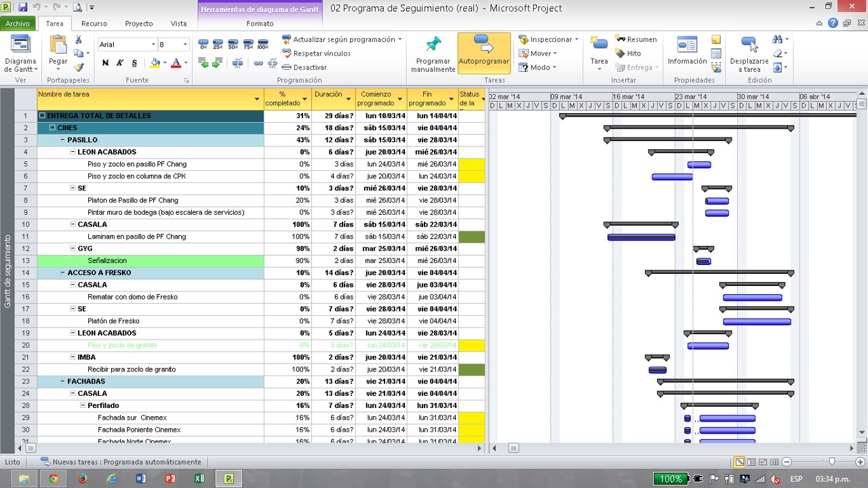Screen dimensions: 868x488
Task: Mark task 50% complete icon
Action: 233,44
